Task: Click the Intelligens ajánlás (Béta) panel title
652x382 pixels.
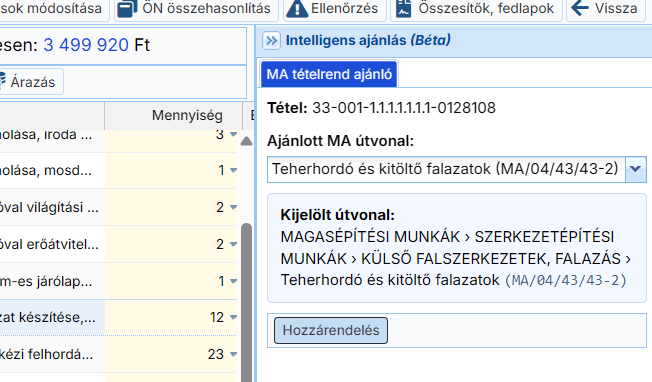Action: (x=368, y=40)
